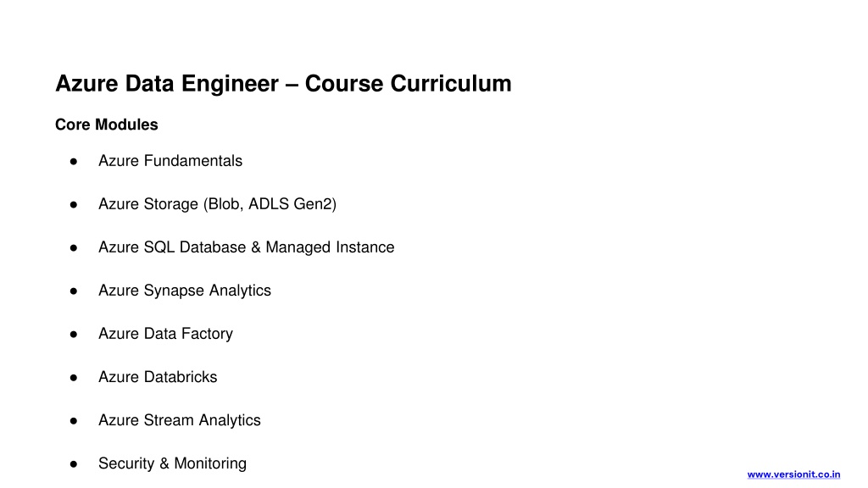Select the Azure Synapse Analytics entry
This screenshot has height=488, width=868.
[x=185, y=291]
